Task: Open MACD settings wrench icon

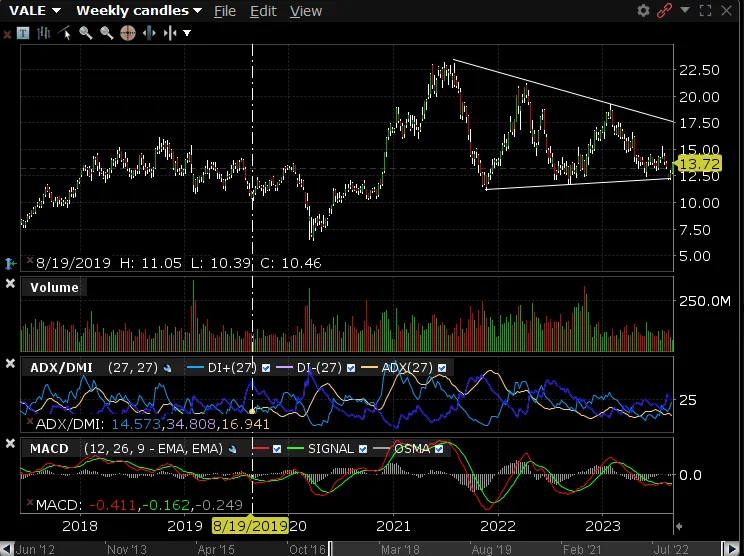Action: click(232, 449)
